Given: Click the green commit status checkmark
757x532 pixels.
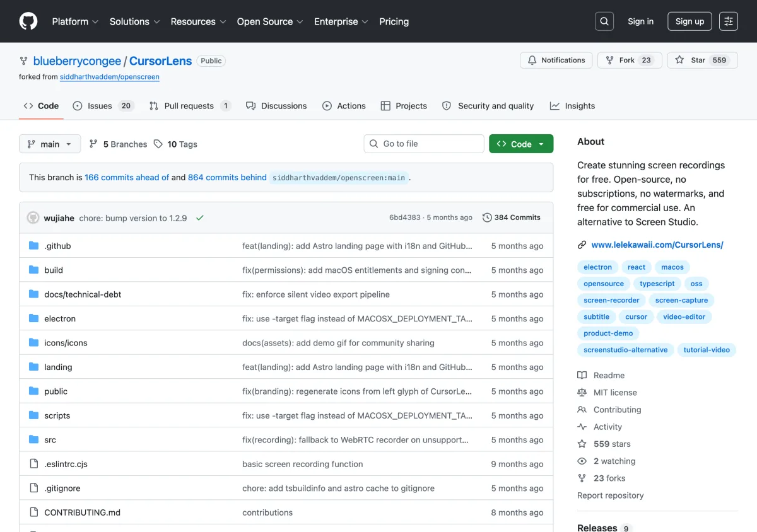Looking at the screenshot, I should 200,217.
